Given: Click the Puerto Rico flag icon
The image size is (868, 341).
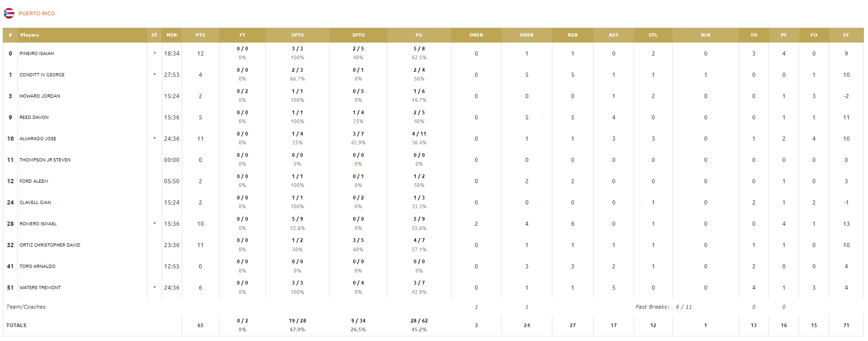Looking at the screenshot, I should coord(9,13).
